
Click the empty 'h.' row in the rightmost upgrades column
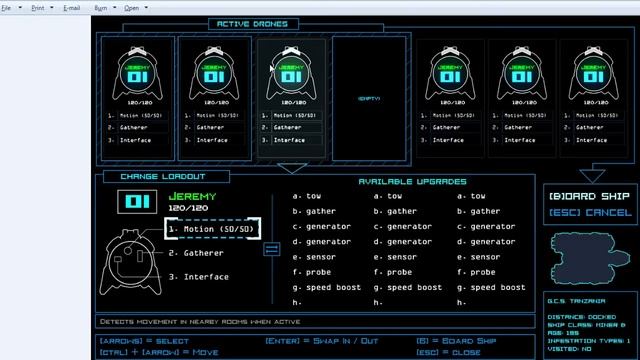click(x=461, y=302)
